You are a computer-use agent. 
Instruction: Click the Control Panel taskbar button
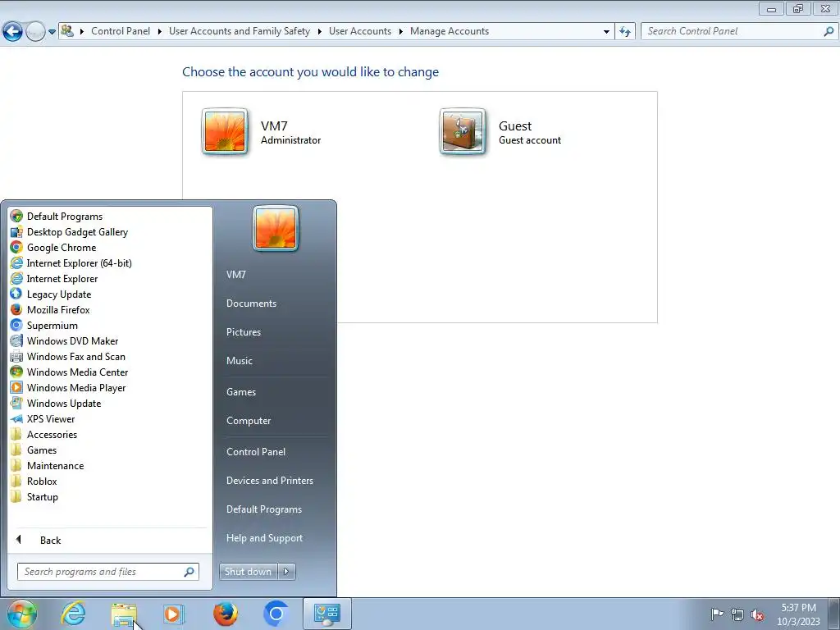point(327,614)
